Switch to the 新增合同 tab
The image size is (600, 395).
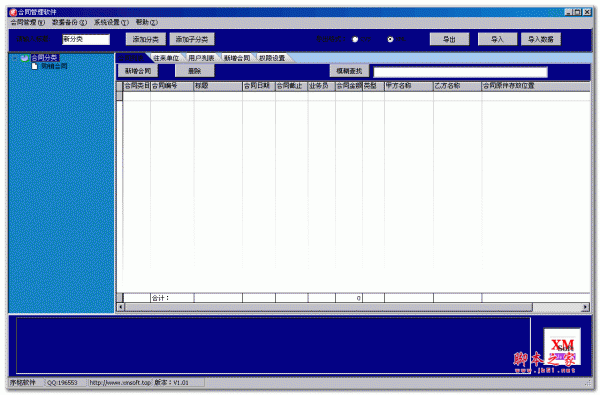coord(237,58)
